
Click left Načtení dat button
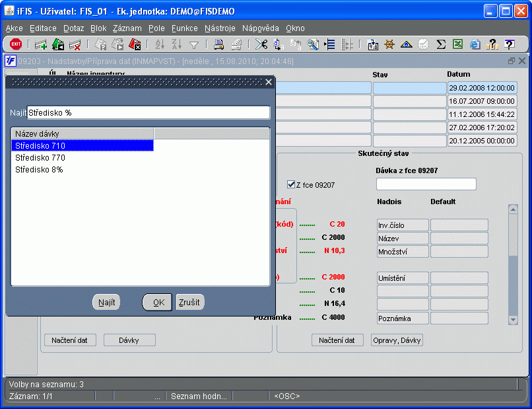tap(70, 340)
